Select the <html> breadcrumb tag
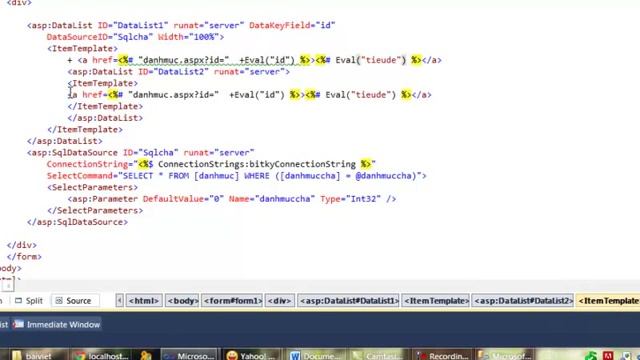The height and width of the screenshot is (360, 640). coord(144,301)
